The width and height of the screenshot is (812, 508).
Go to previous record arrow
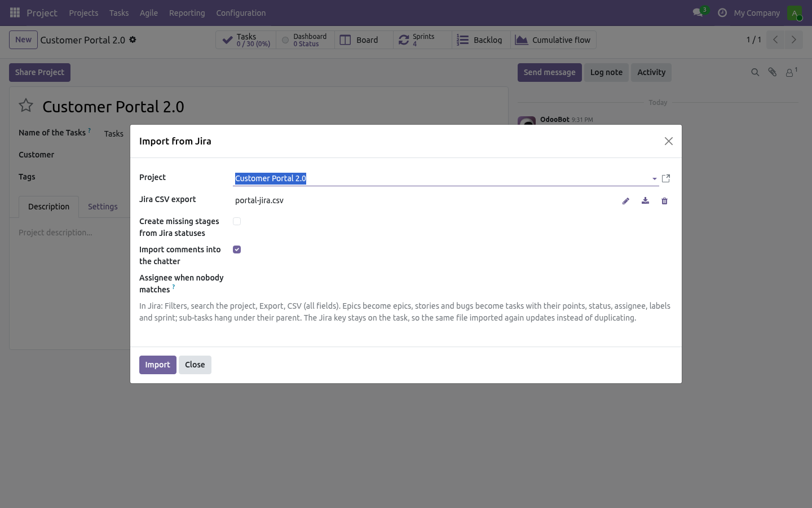(x=775, y=40)
